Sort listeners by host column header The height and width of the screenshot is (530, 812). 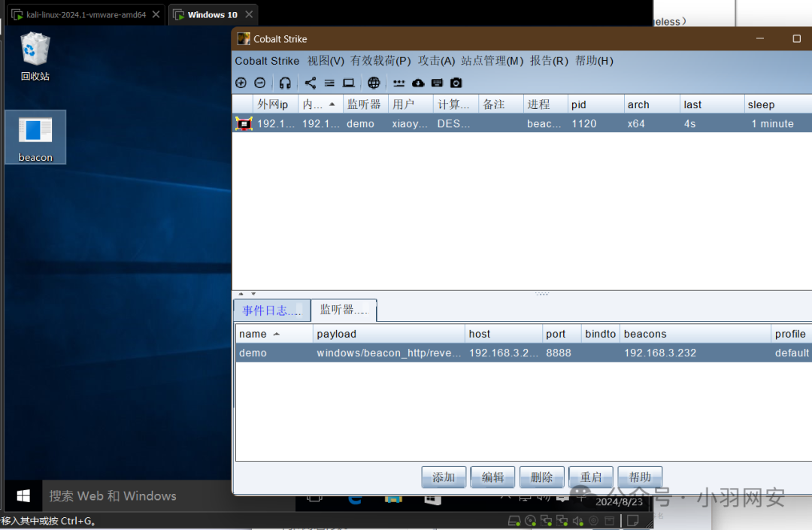pyautogui.click(x=503, y=334)
